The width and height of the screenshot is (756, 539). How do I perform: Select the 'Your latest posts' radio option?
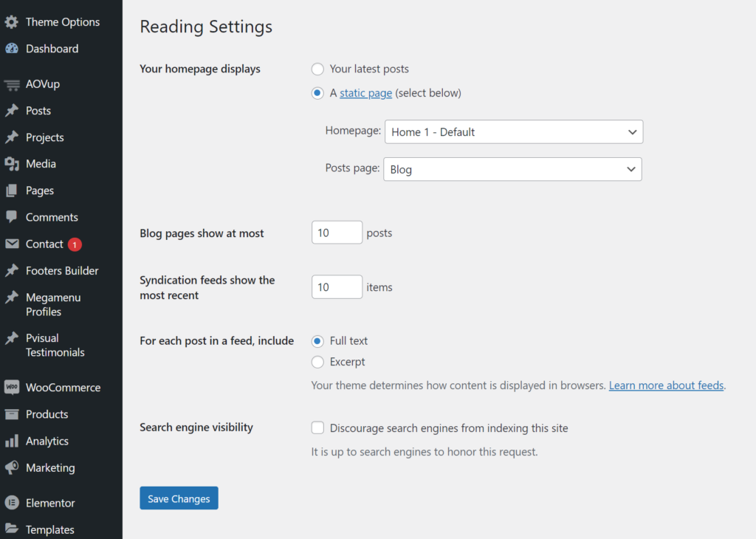pos(317,69)
